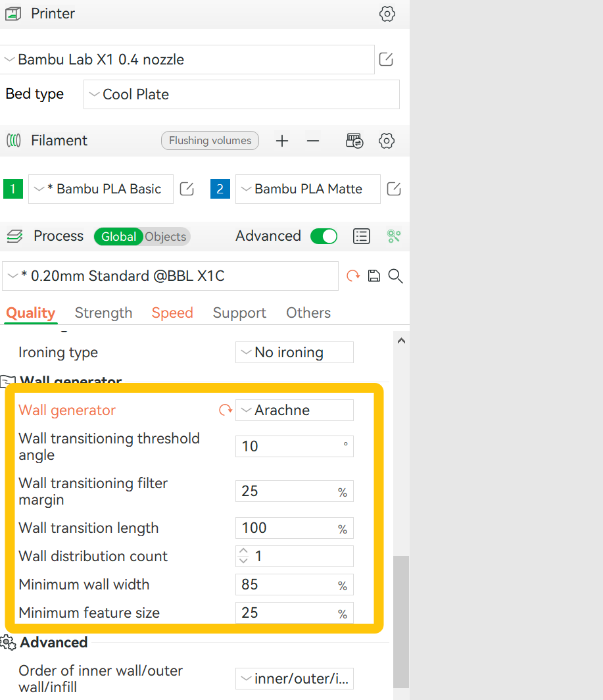Revert the Wall generator setting
The image size is (603, 700).
(x=225, y=409)
